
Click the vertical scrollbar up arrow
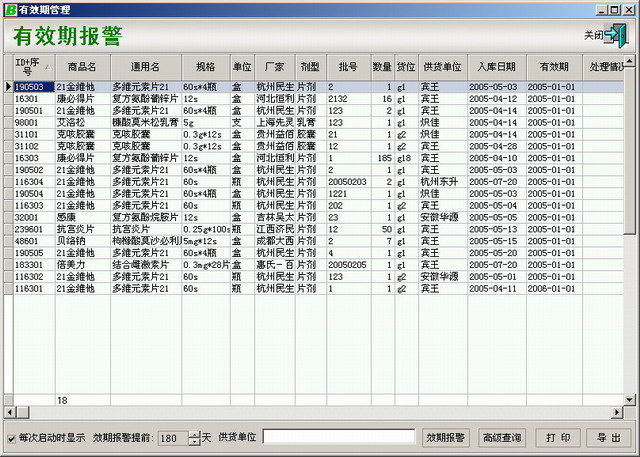point(631,60)
